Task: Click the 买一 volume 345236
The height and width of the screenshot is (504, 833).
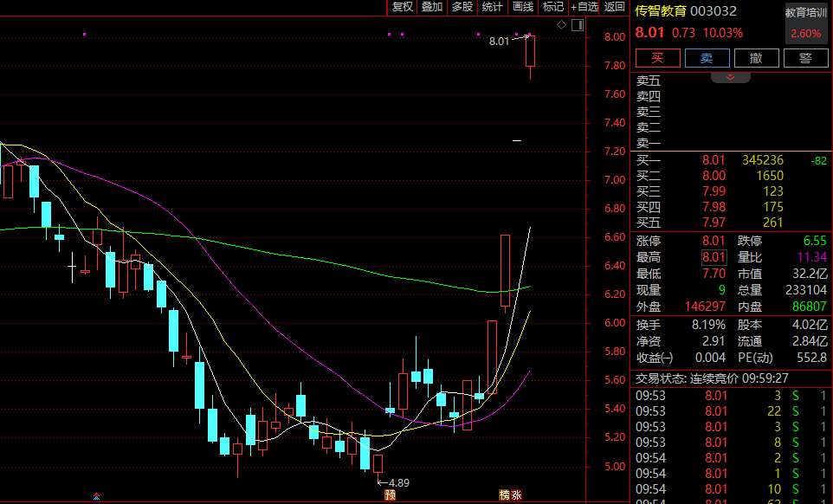Action: 763,160
